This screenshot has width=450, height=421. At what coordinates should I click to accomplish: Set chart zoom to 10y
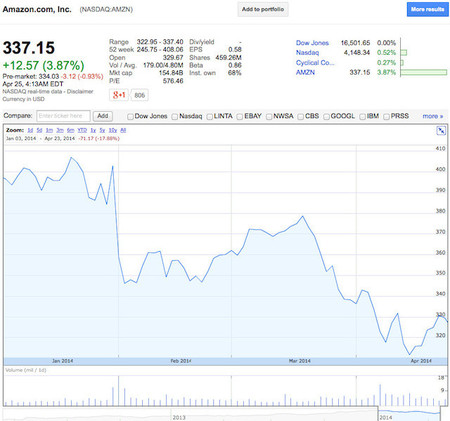click(113, 130)
